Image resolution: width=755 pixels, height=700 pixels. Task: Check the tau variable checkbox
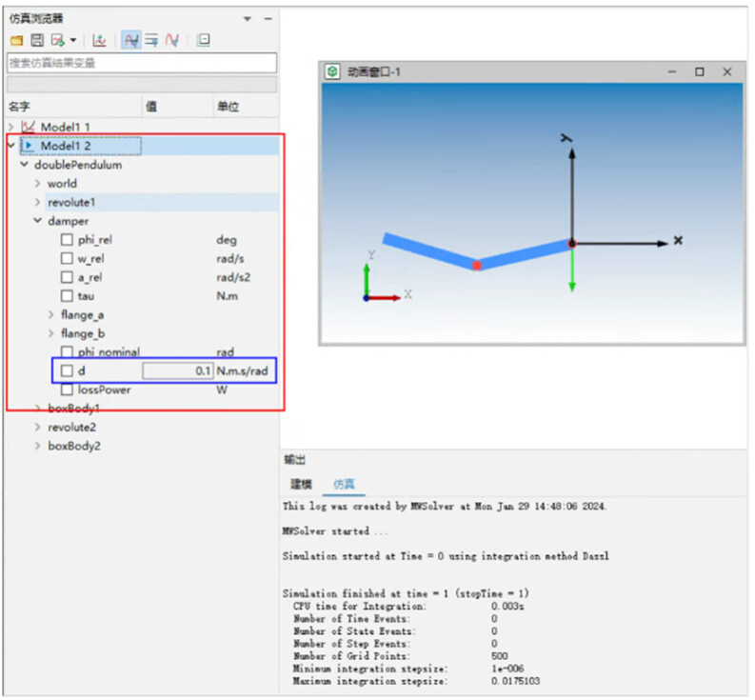click(67, 296)
